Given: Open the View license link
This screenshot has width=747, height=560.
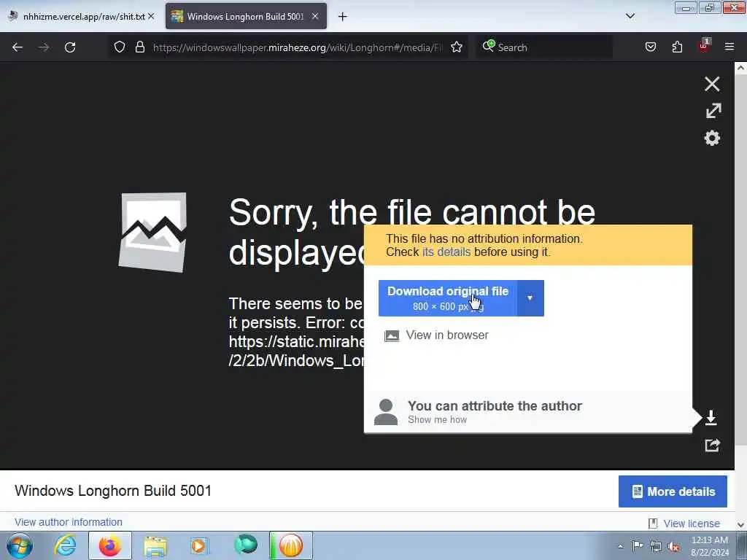Looking at the screenshot, I should (x=692, y=524).
